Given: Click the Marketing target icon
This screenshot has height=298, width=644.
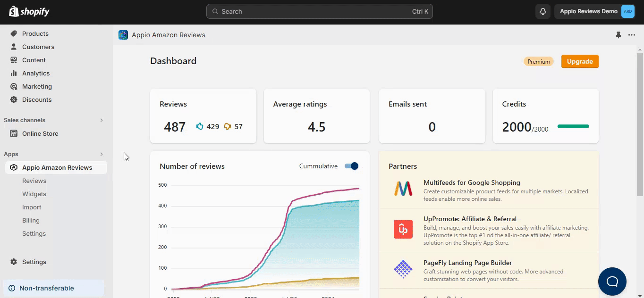Looking at the screenshot, I should (x=14, y=86).
